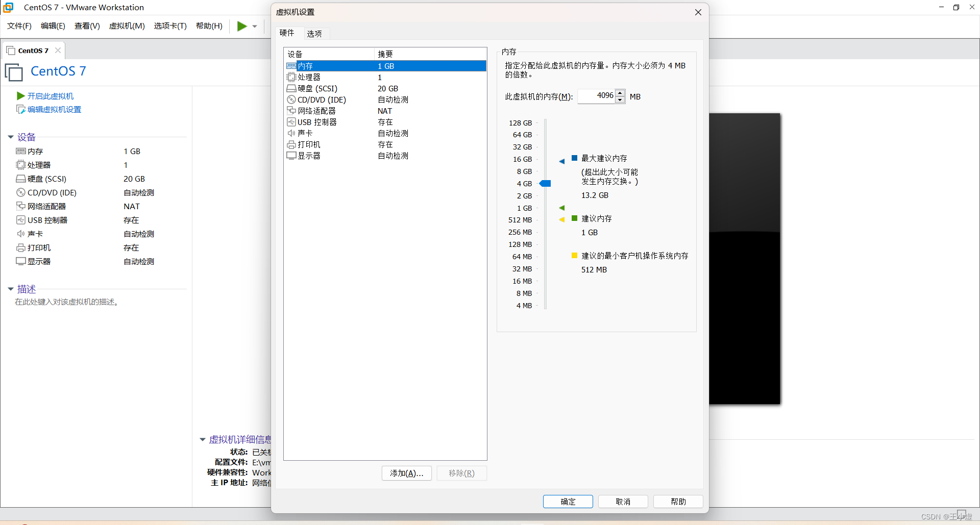Click the blue maximum recommended memory marker arrow
The width and height of the screenshot is (980, 525).
(x=561, y=161)
